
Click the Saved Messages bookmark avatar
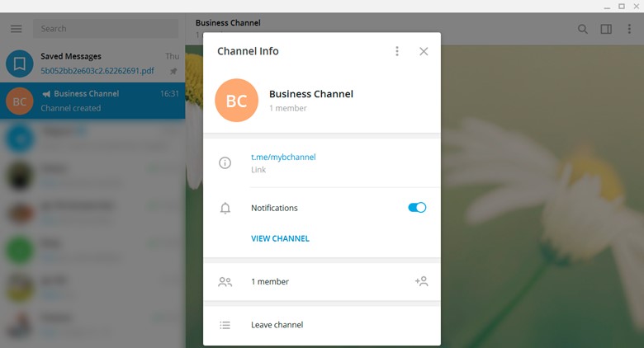click(20, 63)
